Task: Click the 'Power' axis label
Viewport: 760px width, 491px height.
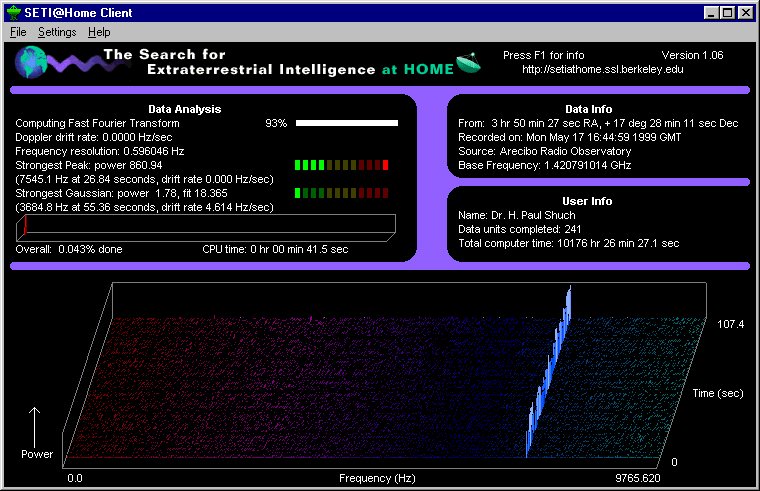Action: point(37,454)
